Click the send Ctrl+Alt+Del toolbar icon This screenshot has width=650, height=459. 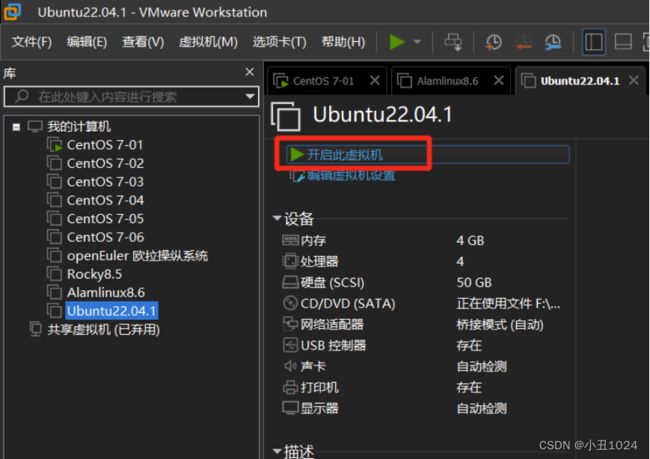[x=453, y=42]
